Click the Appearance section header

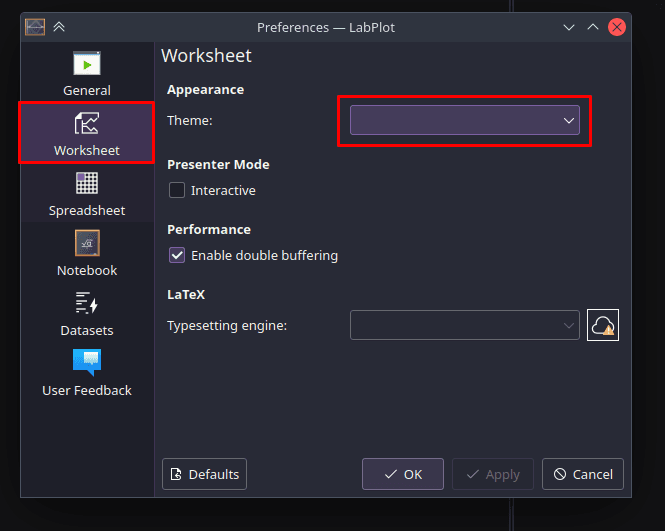click(x=206, y=90)
